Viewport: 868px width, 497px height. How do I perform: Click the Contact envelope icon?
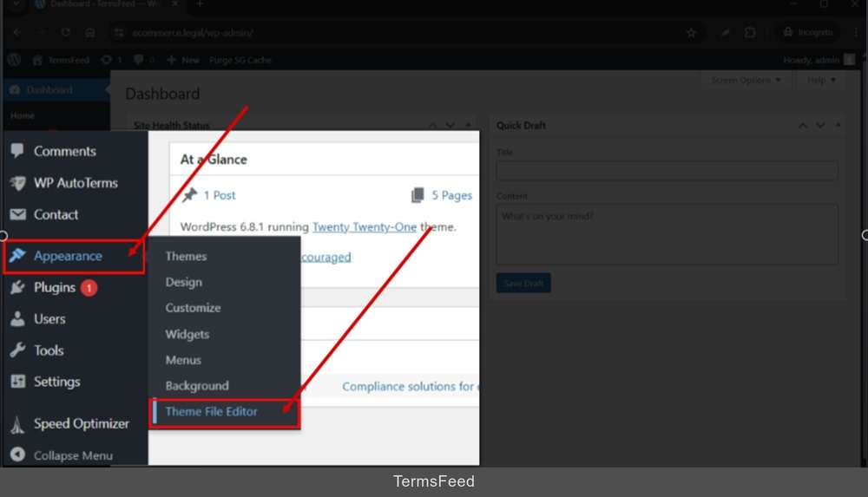[17, 214]
